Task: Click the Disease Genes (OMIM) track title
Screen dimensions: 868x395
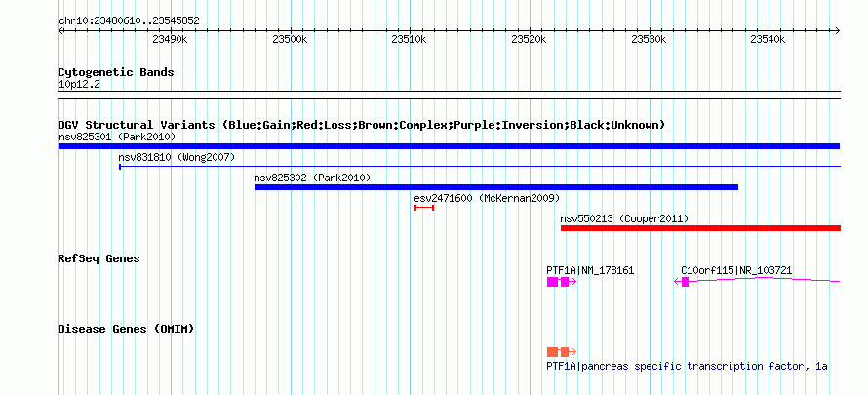Action: [x=126, y=330]
